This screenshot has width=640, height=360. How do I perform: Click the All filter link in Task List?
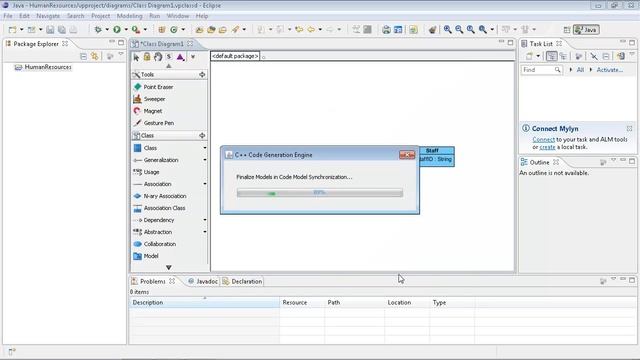click(580, 70)
